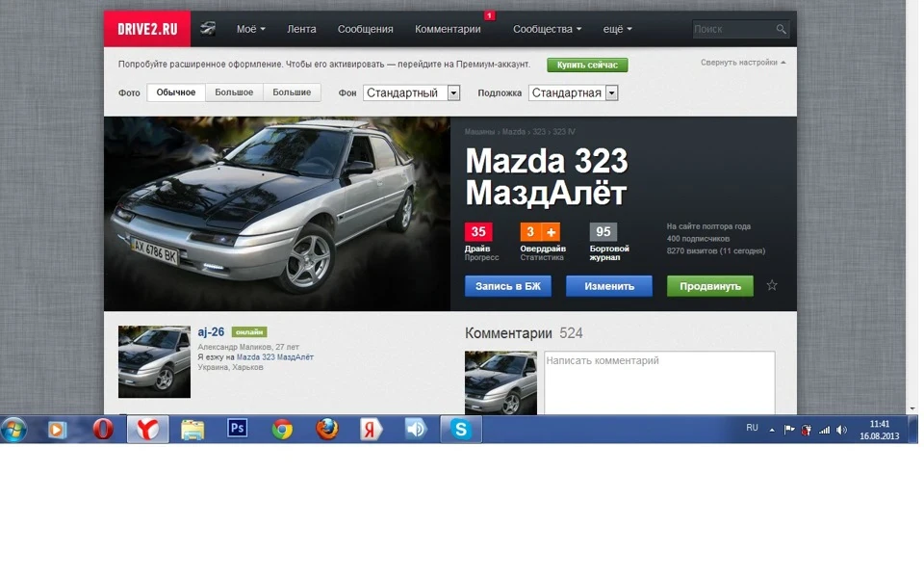
Task: Open Mazda 323 МаздАлёт link under profile
Action: pyautogui.click(x=275, y=356)
